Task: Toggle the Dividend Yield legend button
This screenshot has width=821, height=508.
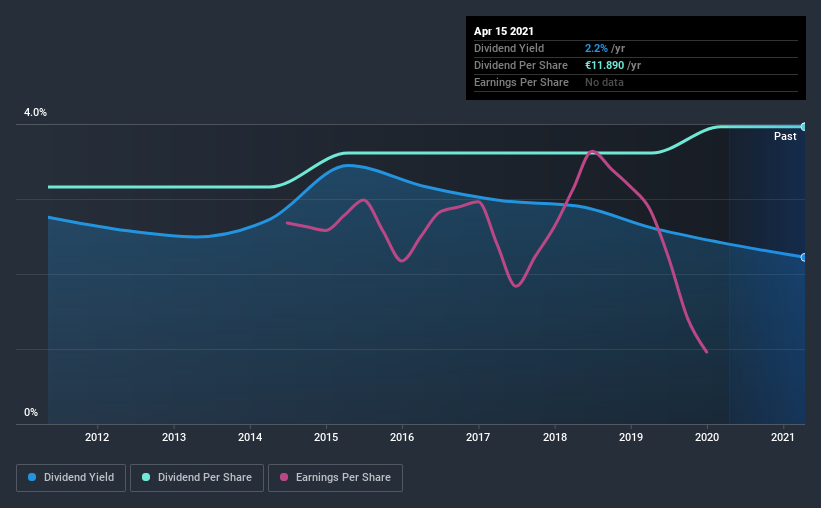Action: (71, 478)
